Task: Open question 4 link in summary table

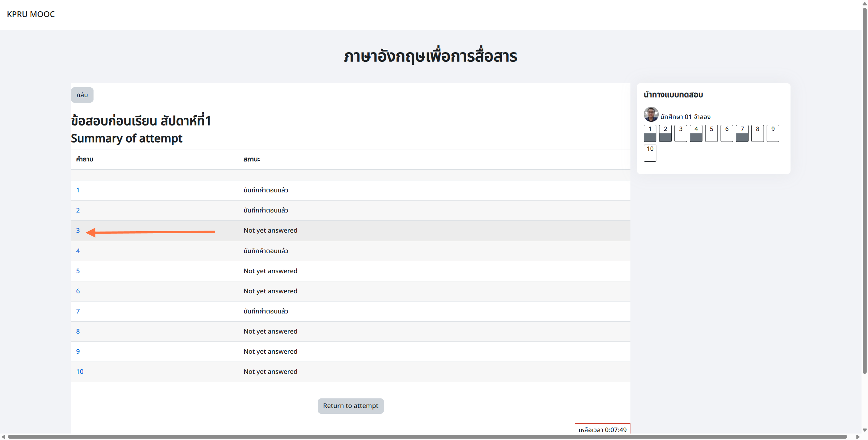Action: click(x=78, y=251)
